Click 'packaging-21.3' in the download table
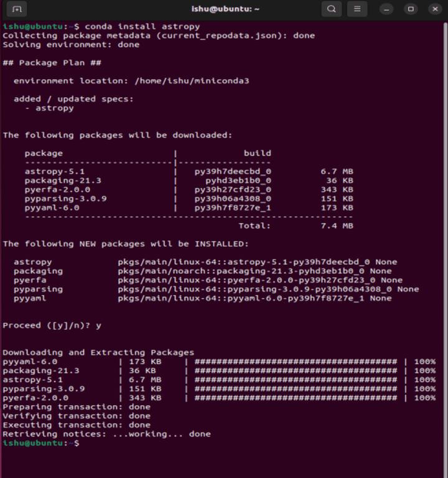Image resolution: width=448 pixels, height=478 pixels. 63,180
